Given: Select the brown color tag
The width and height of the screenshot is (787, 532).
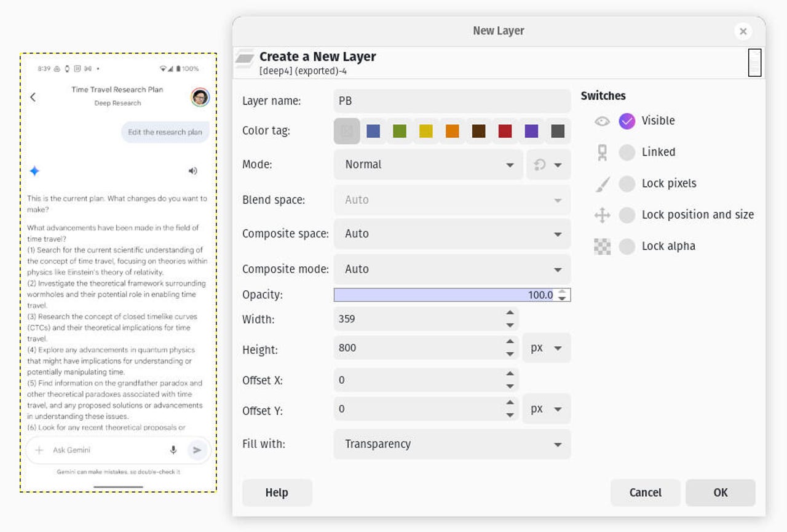Looking at the screenshot, I should pyautogui.click(x=479, y=131).
